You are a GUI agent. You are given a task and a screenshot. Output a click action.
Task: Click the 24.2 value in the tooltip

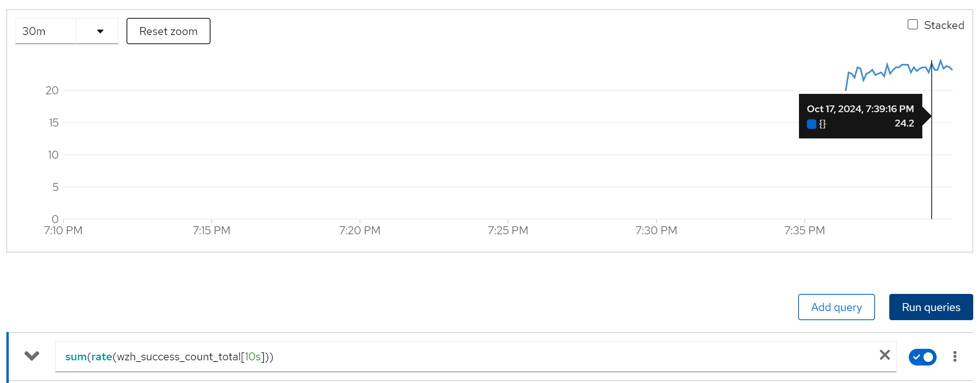point(904,123)
